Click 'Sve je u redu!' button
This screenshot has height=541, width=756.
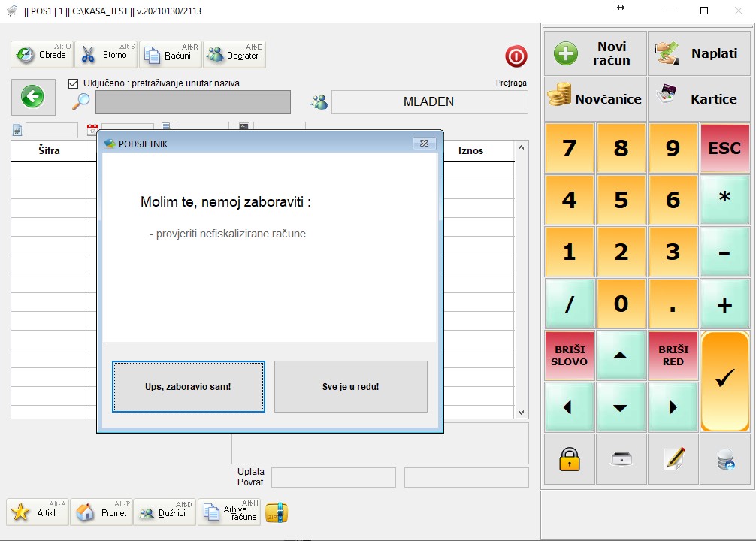(350, 387)
